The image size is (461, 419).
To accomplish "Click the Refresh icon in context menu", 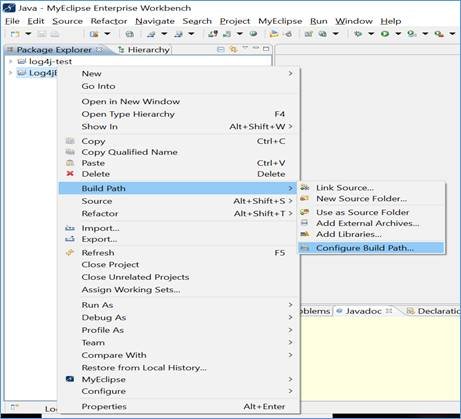I will point(70,252).
